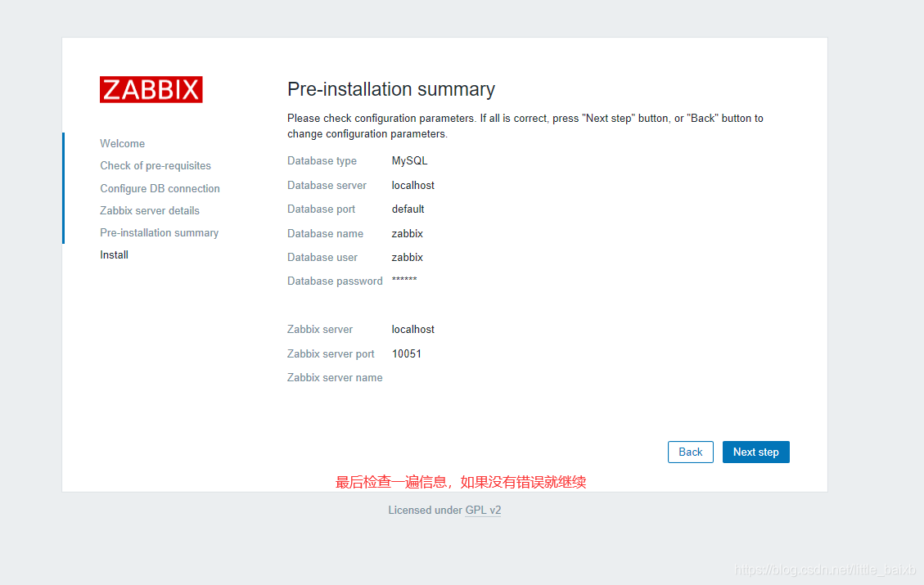
Task: Click Database user value zabbix
Action: point(408,258)
